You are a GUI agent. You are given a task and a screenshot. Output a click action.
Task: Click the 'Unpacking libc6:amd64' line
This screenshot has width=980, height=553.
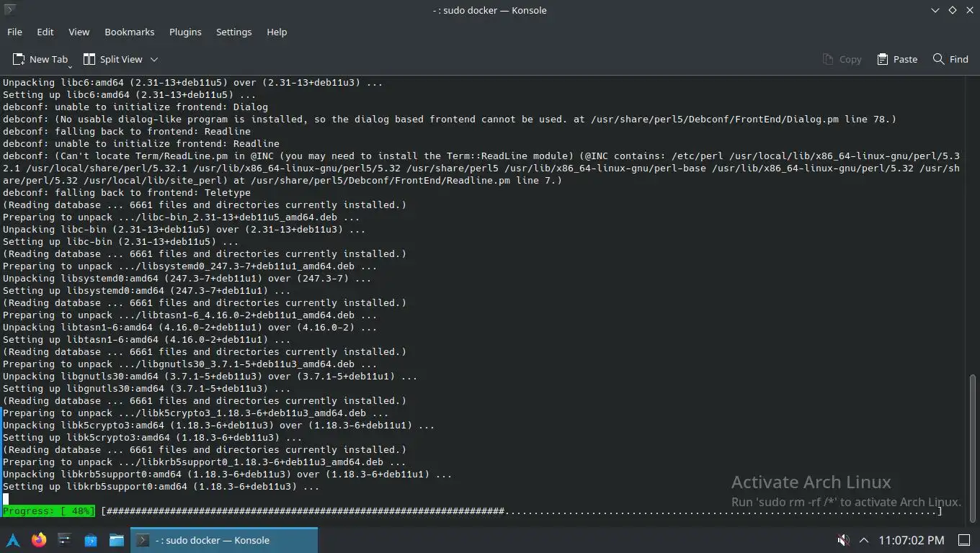point(193,82)
